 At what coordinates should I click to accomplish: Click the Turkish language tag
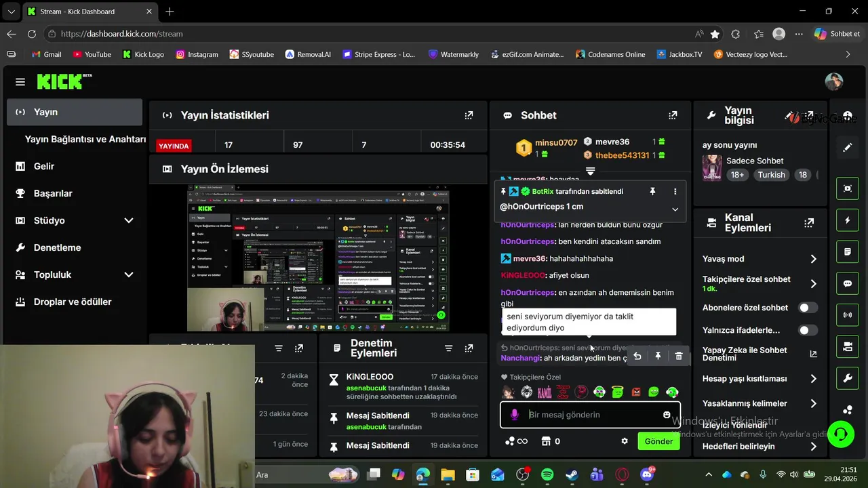pos(771,175)
